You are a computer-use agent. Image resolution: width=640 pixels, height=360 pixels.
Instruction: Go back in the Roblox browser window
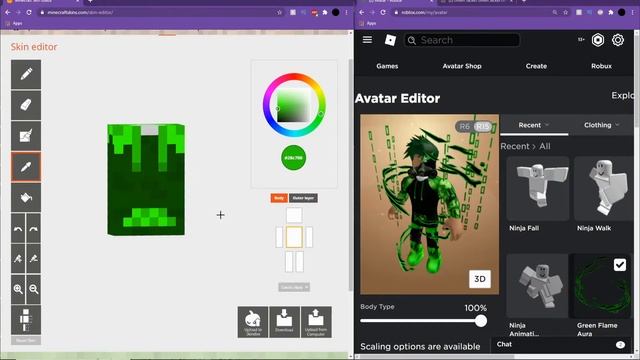coord(362,12)
